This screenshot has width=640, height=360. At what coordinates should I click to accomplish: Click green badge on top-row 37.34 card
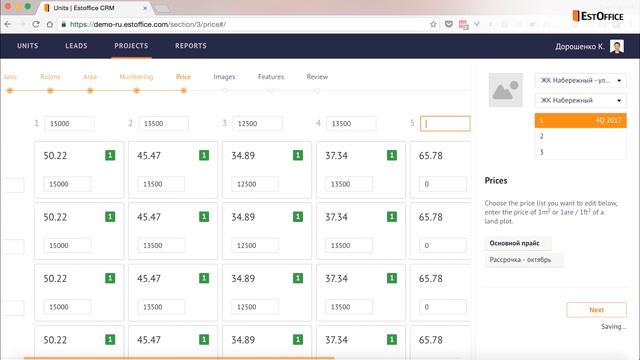point(392,155)
